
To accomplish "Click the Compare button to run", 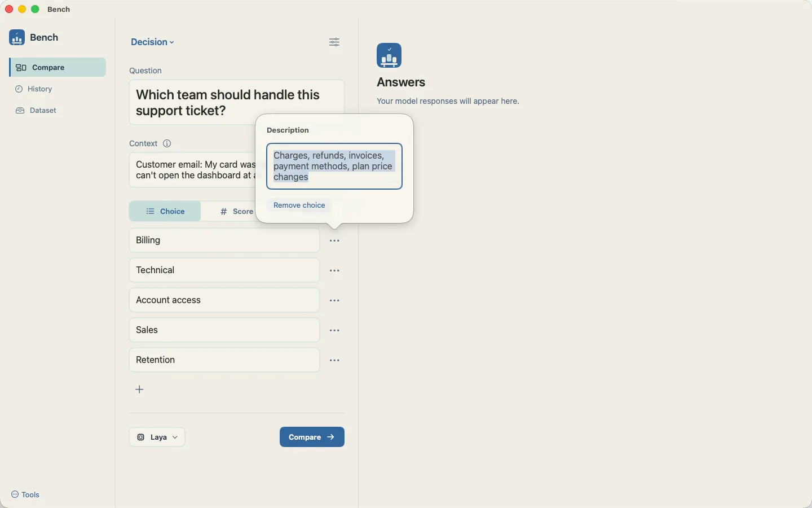I will coord(312,437).
